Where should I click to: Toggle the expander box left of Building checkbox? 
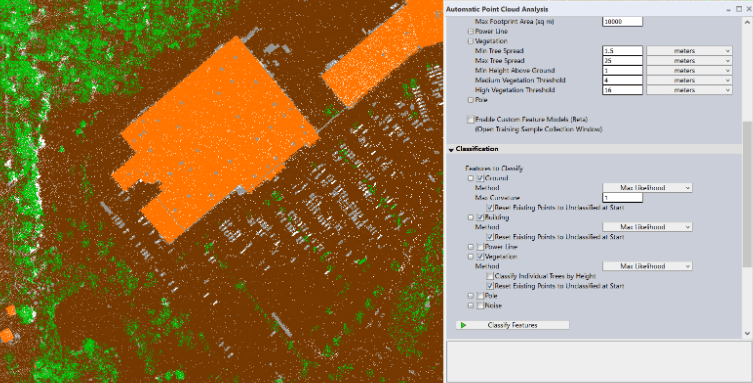471,217
